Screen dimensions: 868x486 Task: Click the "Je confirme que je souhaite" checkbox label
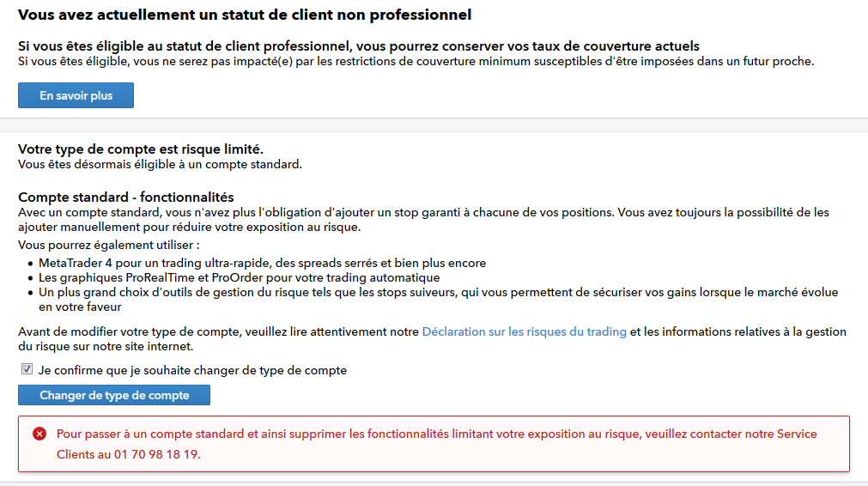point(192,371)
